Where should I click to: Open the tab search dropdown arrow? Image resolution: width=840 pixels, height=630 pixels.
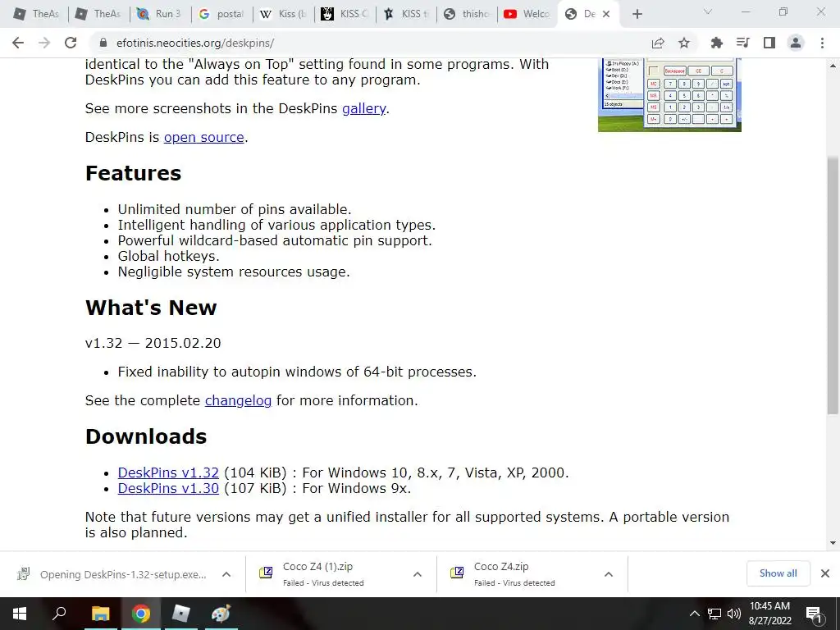click(708, 11)
